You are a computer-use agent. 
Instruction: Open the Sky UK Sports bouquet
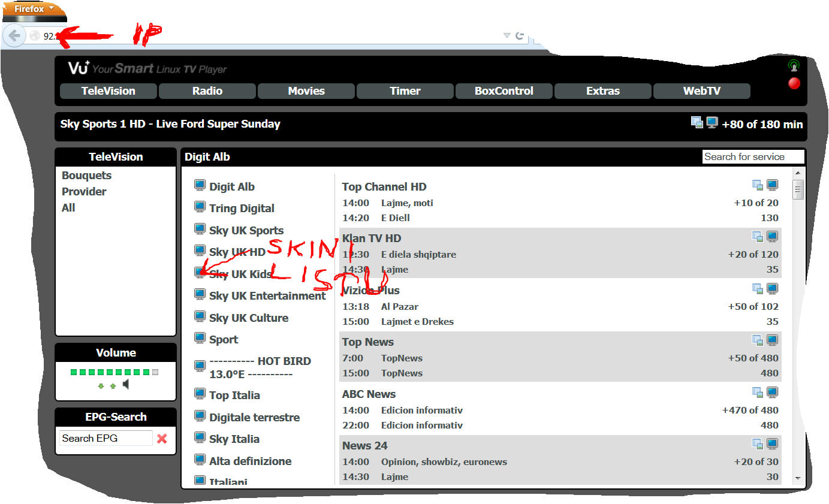(x=246, y=231)
